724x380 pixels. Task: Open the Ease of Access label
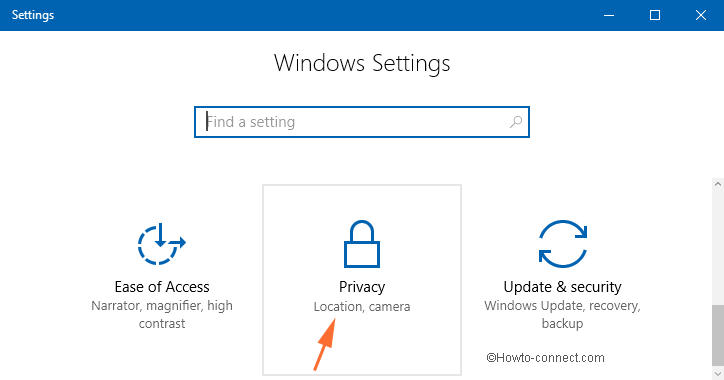coord(162,287)
